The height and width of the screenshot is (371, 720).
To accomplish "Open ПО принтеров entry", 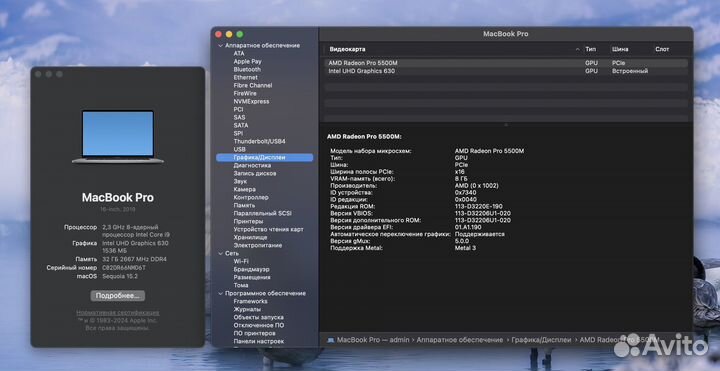I will coord(254,333).
